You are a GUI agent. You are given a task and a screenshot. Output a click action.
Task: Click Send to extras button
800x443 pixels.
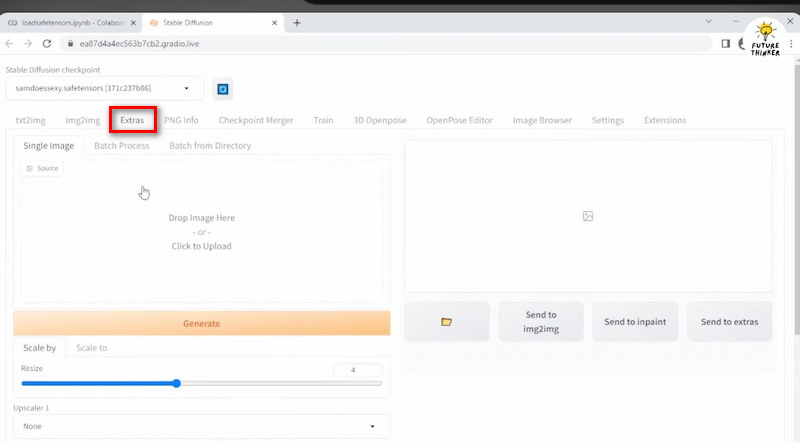[730, 322]
